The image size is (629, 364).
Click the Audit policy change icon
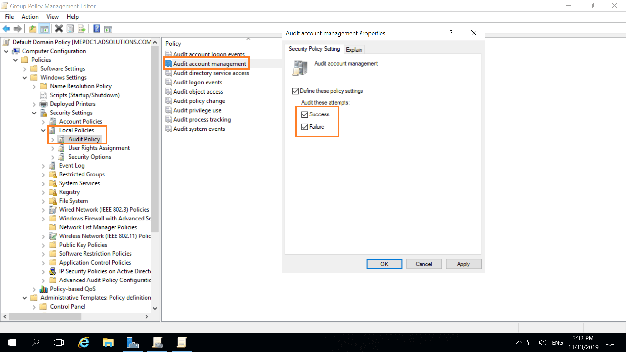[x=169, y=100]
